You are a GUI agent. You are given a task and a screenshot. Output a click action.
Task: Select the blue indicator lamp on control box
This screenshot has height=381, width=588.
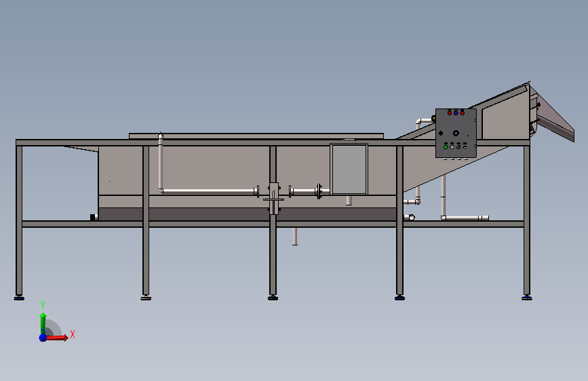coord(456,113)
